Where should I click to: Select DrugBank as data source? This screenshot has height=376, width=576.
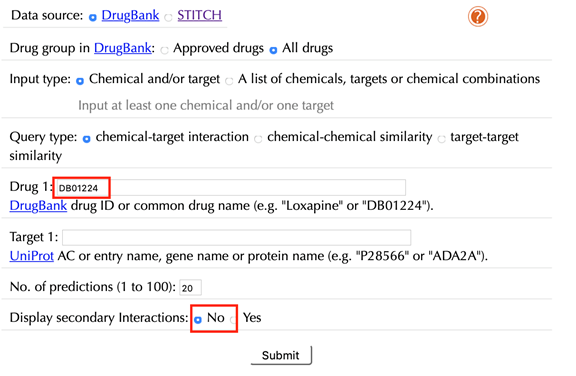[x=93, y=17]
